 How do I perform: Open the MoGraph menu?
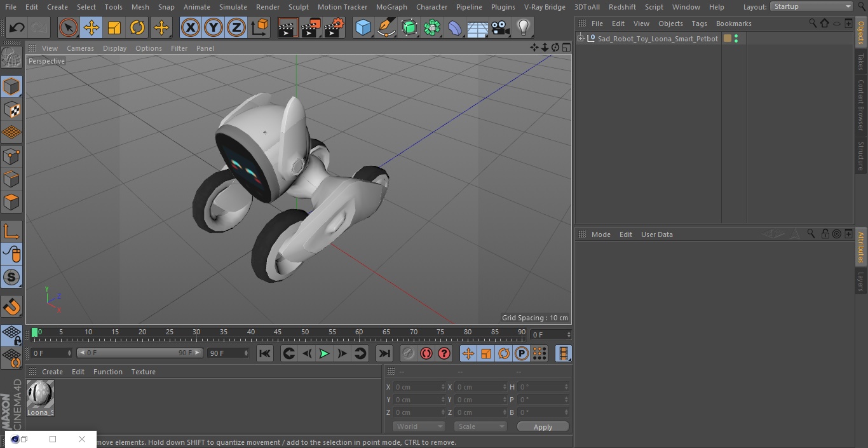391,7
